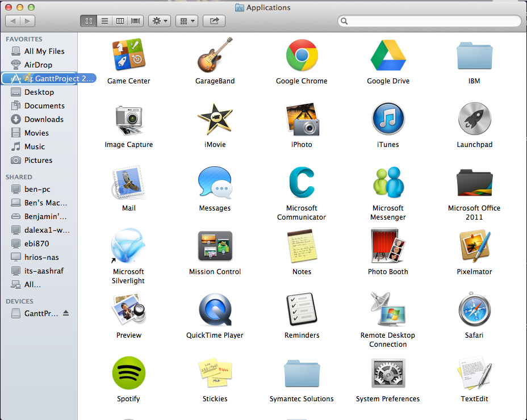The height and width of the screenshot is (420, 527).
Task: Go to Downloads in the sidebar
Action: tap(44, 119)
